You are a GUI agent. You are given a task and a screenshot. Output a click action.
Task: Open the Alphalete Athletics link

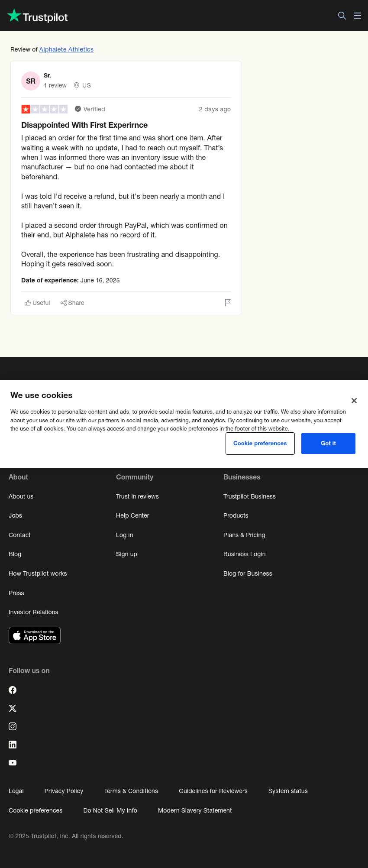coord(66,49)
